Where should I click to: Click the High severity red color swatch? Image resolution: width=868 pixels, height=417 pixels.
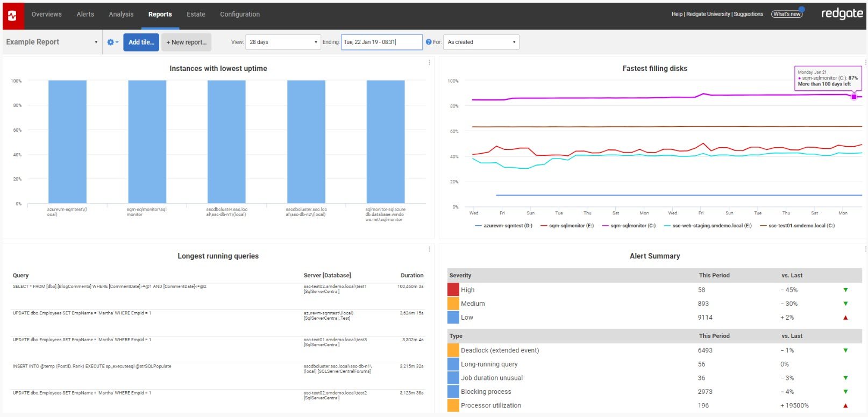[453, 290]
